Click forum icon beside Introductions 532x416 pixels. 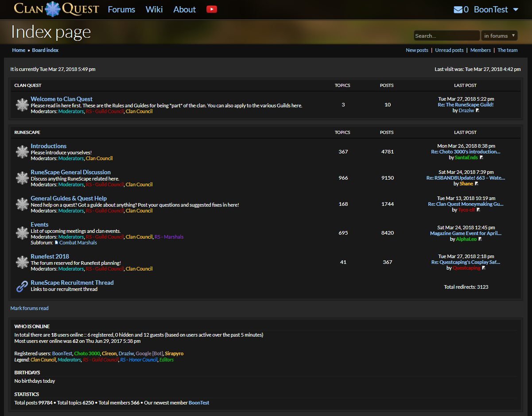[x=22, y=152]
